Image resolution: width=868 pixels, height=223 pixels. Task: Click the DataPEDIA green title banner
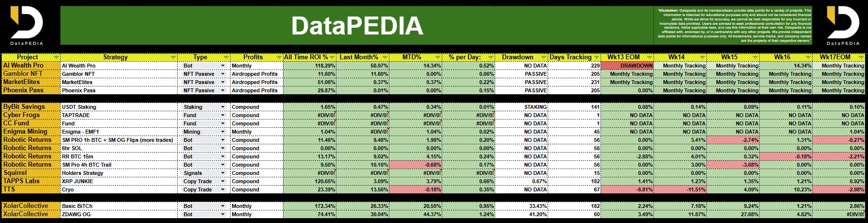(357, 25)
